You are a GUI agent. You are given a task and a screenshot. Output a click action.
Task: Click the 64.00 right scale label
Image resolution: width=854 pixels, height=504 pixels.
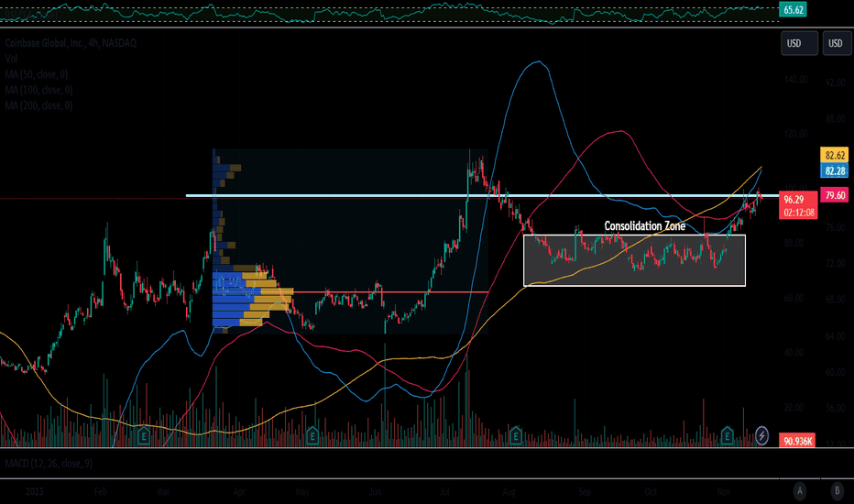pos(835,335)
